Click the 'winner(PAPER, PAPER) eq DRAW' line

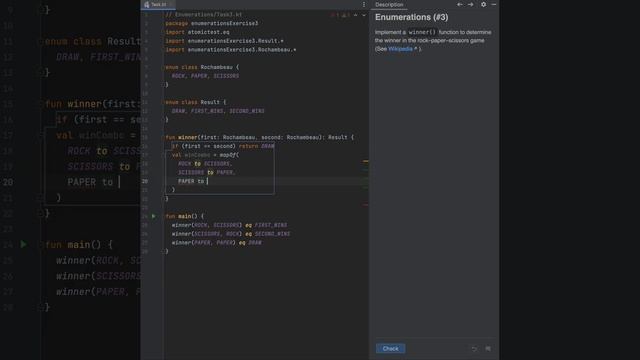coord(217,242)
